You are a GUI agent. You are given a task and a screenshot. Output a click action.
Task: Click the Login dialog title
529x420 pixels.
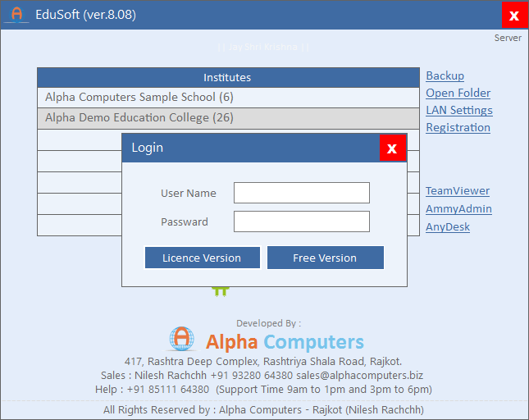click(148, 148)
